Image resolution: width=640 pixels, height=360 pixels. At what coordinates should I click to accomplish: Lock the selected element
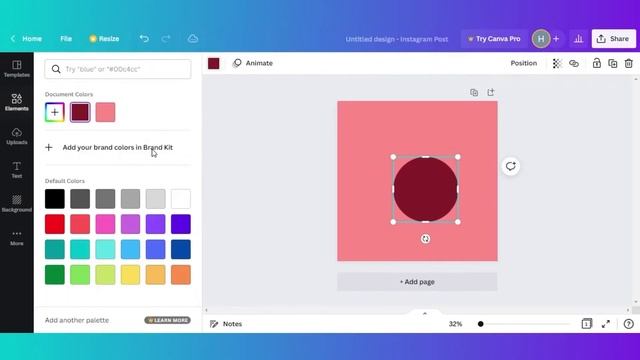point(597,63)
